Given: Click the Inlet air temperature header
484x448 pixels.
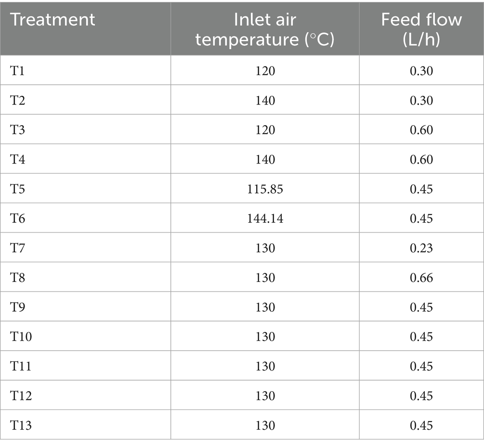Looking at the screenshot, I should (x=265, y=29).
